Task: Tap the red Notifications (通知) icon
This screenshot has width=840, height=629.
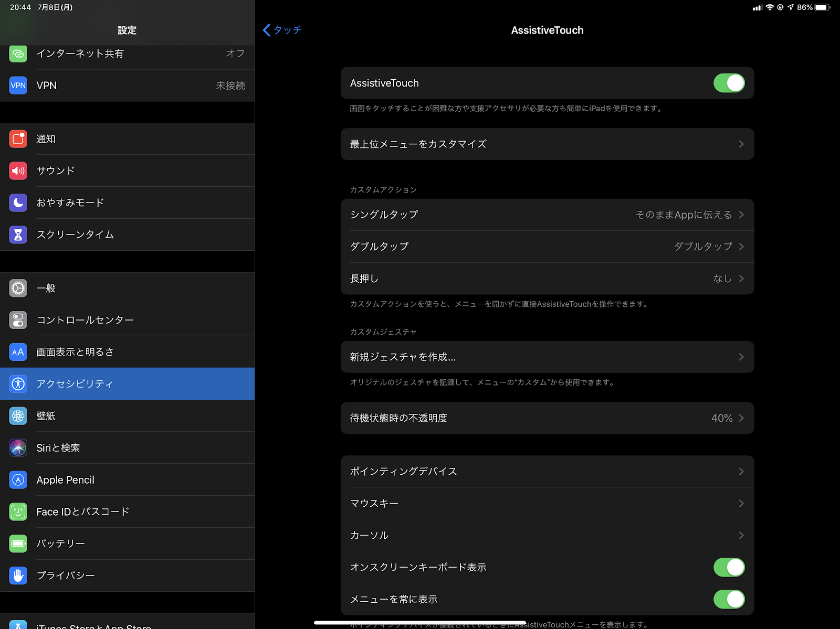Action: [18, 139]
